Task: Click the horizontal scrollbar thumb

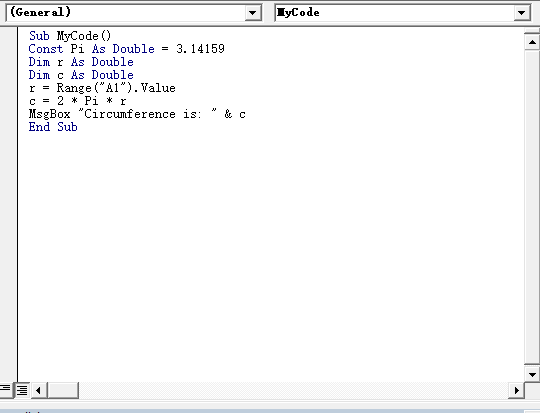Action: 63,390
